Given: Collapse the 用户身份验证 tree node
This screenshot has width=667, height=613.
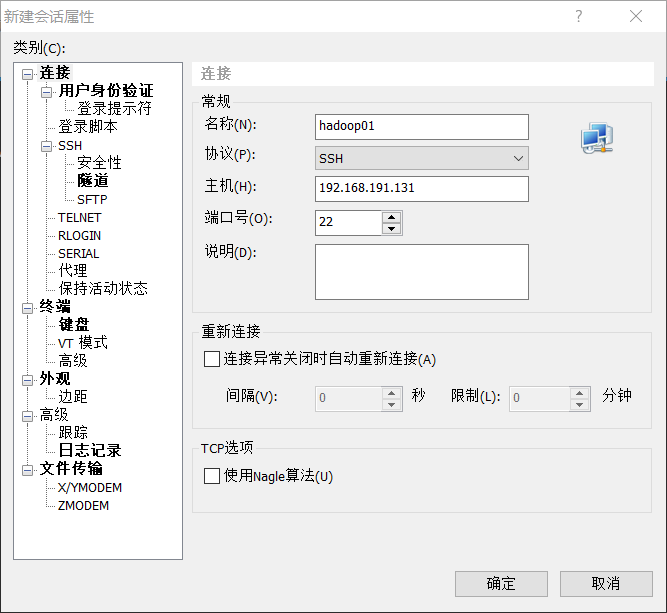Looking at the screenshot, I should pos(46,92).
